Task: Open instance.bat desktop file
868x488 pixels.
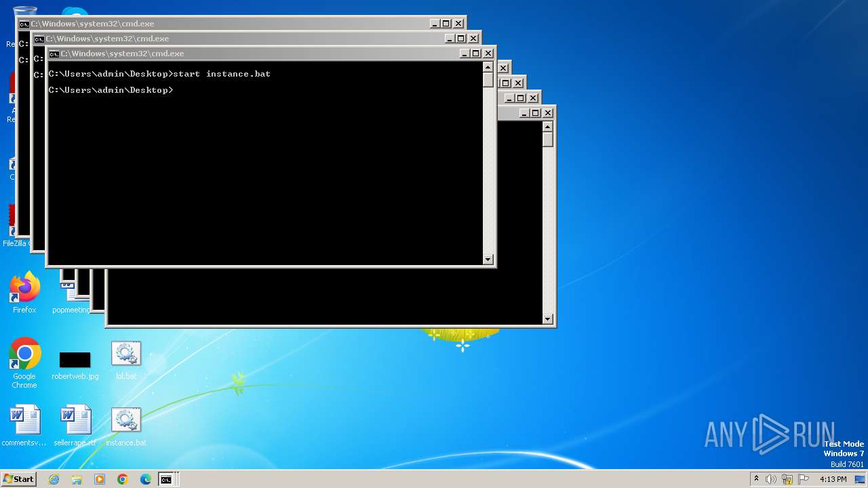Action: pyautogui.click(x=126, y=427)
